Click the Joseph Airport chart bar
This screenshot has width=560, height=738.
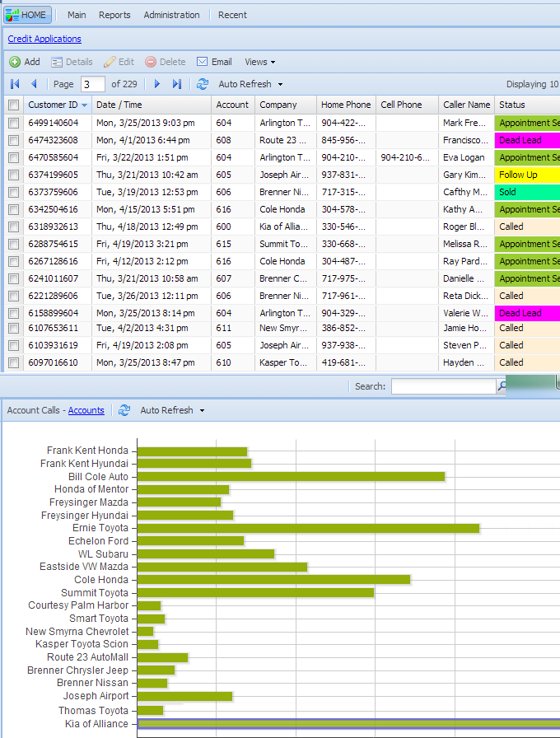185,697
